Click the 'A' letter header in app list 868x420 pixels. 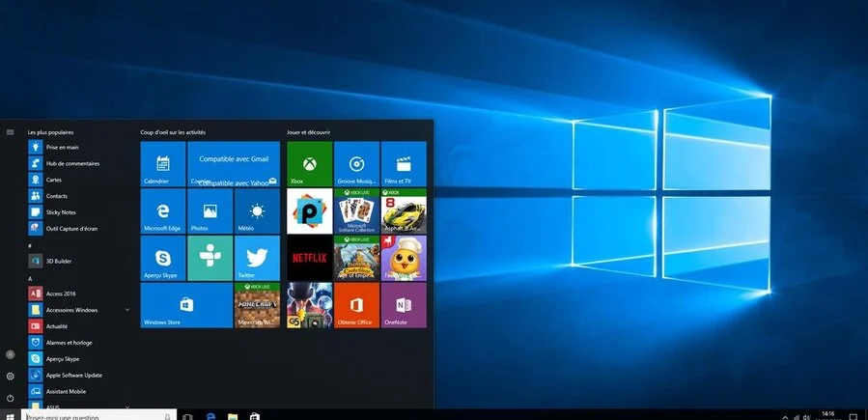30,278
